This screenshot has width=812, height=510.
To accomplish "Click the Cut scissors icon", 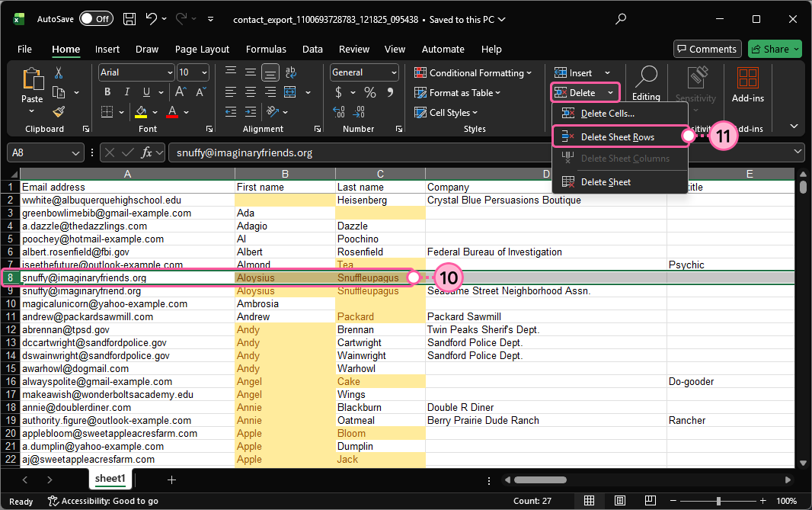I will (59, 73).
